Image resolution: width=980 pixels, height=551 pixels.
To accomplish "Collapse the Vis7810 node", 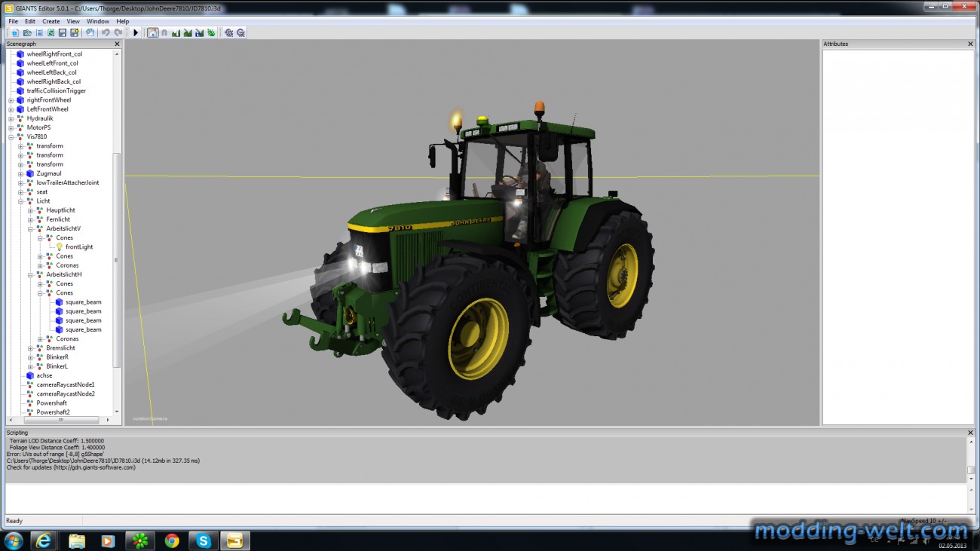I will point(11,136).
